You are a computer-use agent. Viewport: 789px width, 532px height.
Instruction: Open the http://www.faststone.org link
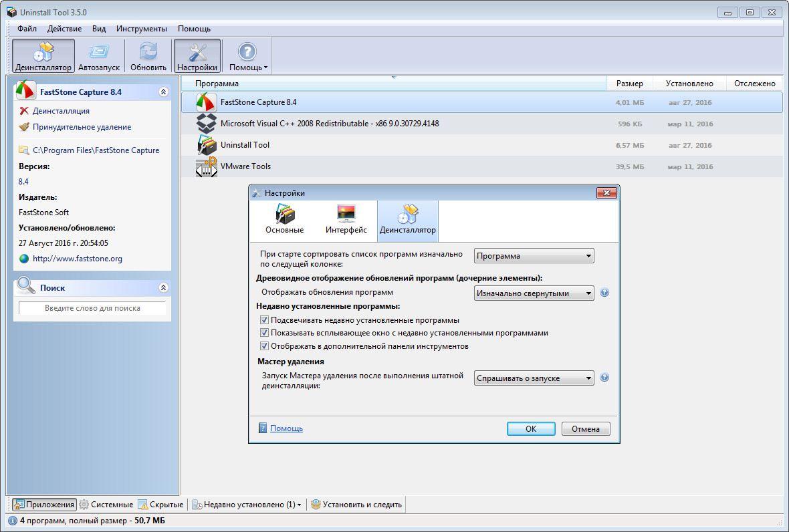click(x=78, y=259)
